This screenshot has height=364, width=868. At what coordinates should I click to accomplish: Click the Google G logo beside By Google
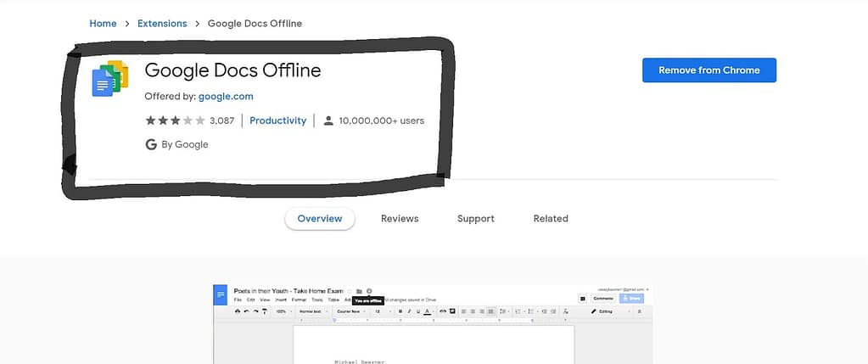151,144
